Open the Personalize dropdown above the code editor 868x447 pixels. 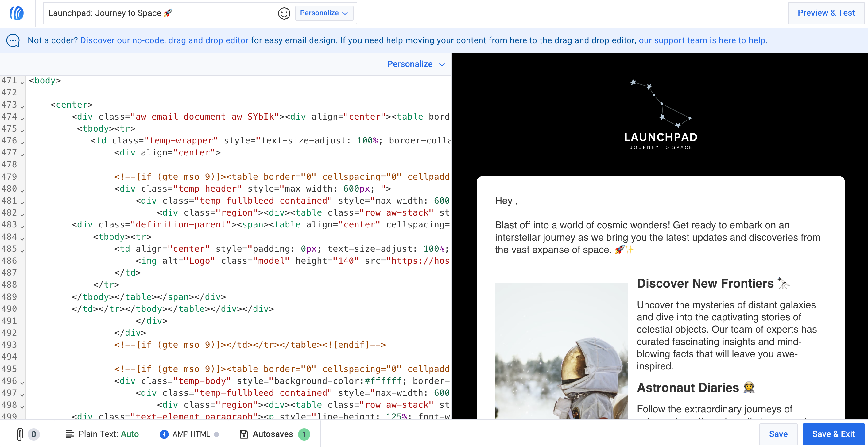416,64
